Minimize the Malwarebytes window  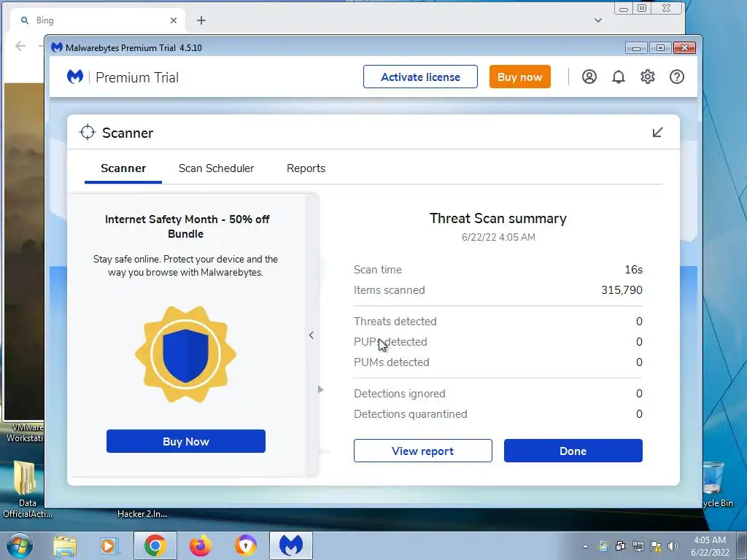636,47
